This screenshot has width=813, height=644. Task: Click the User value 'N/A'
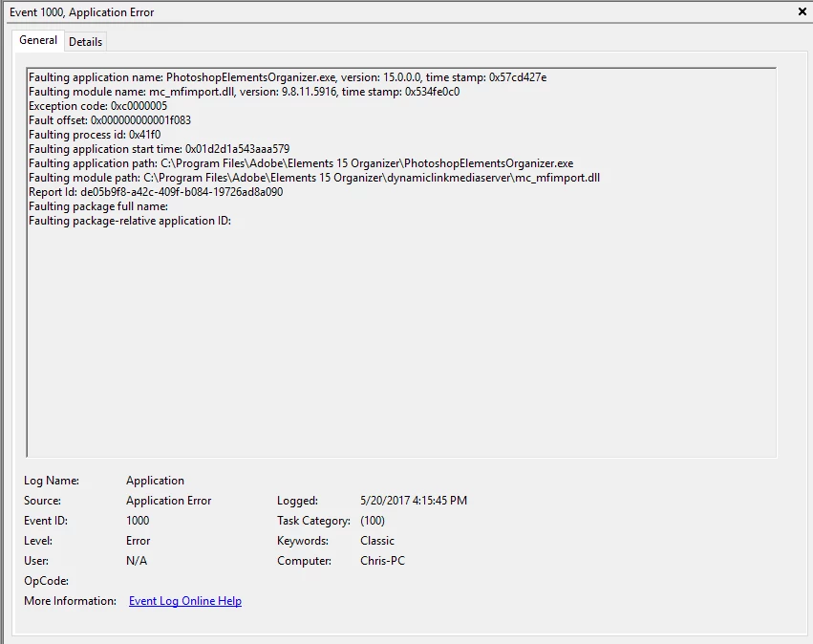coord(137,561)
